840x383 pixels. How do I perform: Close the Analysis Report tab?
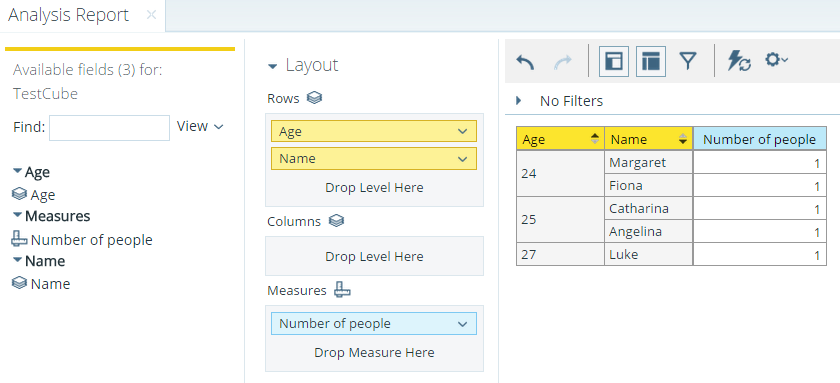(152, 15)
